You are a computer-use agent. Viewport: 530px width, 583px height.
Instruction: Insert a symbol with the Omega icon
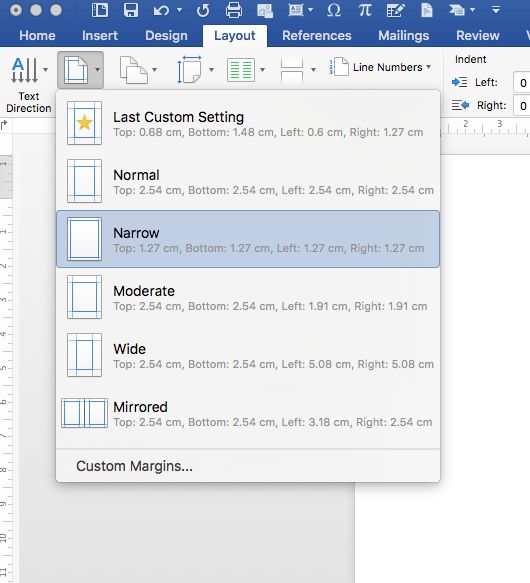[x=334, y=10]
